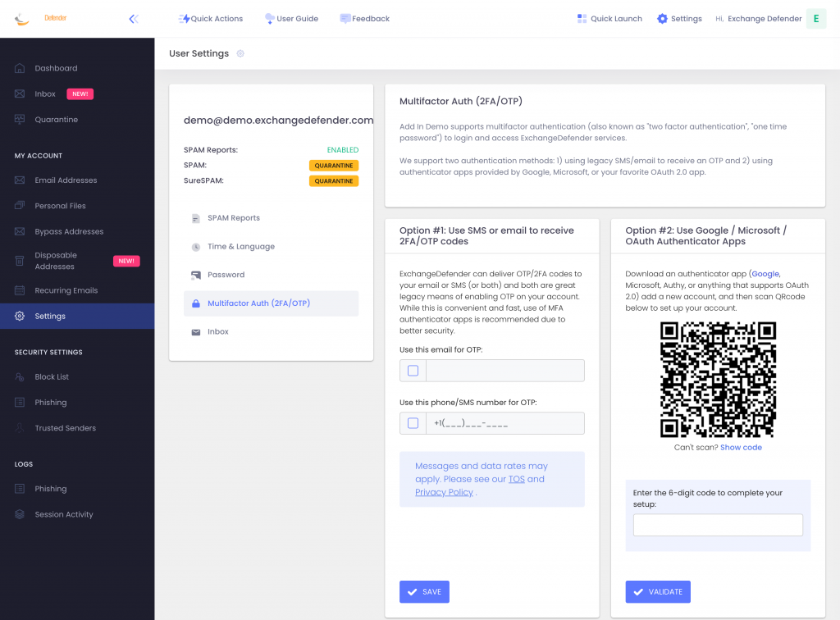The width and height of the screenshot is (840, 620).
Task: Click demo@demo.exchangedefender.com address
Action: [279, 120]
